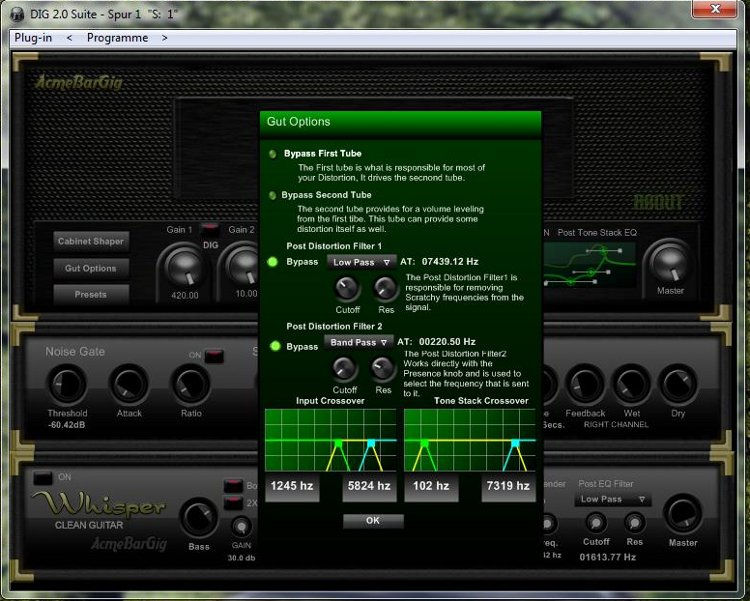This screenshot has height=601, width=750.
Task: Open the Programme menu
Action: click(x=117, y=38)
